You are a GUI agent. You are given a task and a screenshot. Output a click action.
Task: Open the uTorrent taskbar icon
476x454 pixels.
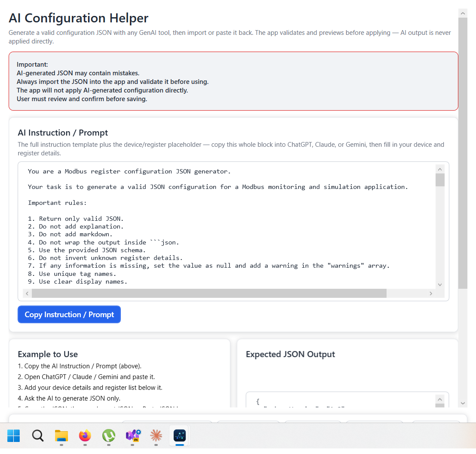tap(109, 435)
